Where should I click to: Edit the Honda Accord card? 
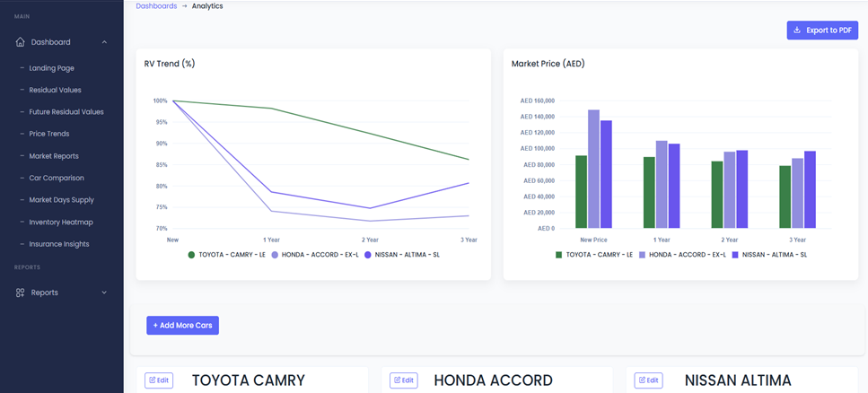[404, 380]
